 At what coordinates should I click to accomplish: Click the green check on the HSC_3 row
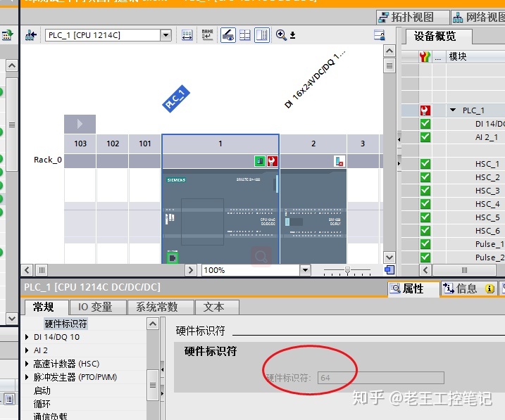point(425,191)
